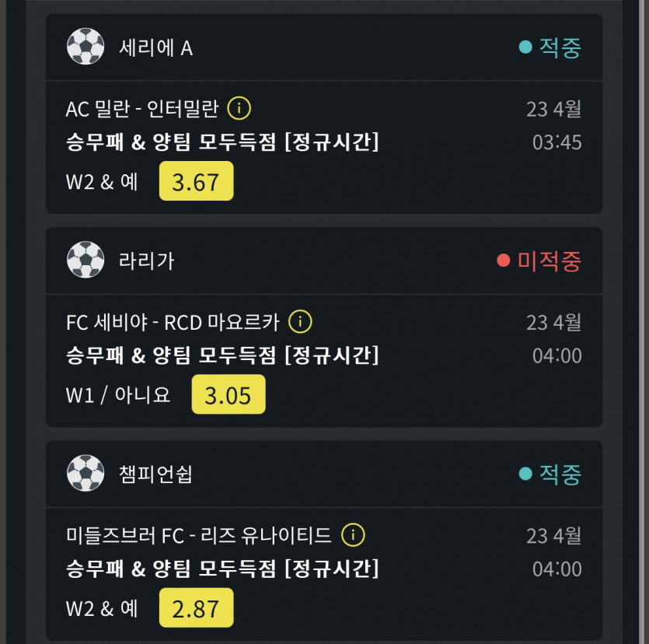Open the 라리가 league header

[x=146, y=261]
